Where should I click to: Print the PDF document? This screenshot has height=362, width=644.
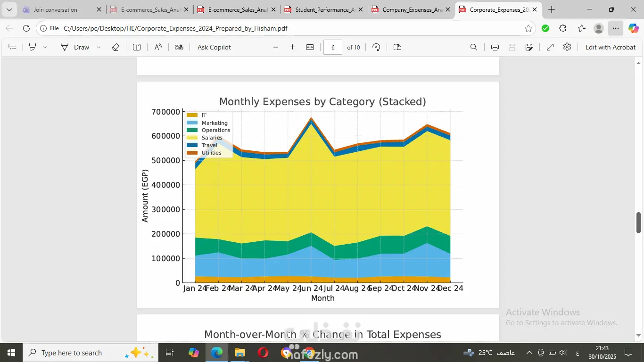tap(495, 47)
